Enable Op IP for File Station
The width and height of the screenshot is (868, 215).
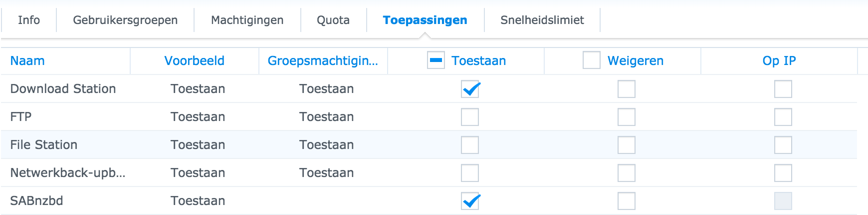(783, 145)
